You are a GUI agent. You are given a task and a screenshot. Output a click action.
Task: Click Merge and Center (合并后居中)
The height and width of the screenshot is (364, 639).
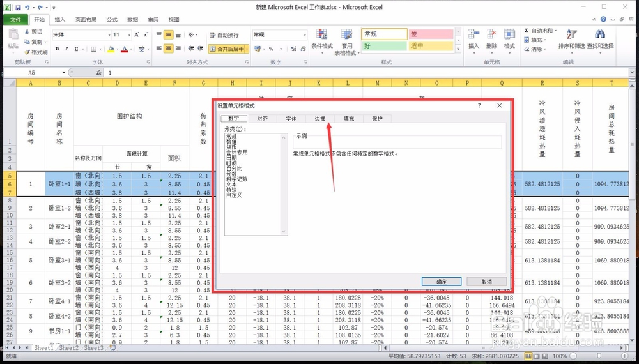pyautogui.click(x=226, y=49)
